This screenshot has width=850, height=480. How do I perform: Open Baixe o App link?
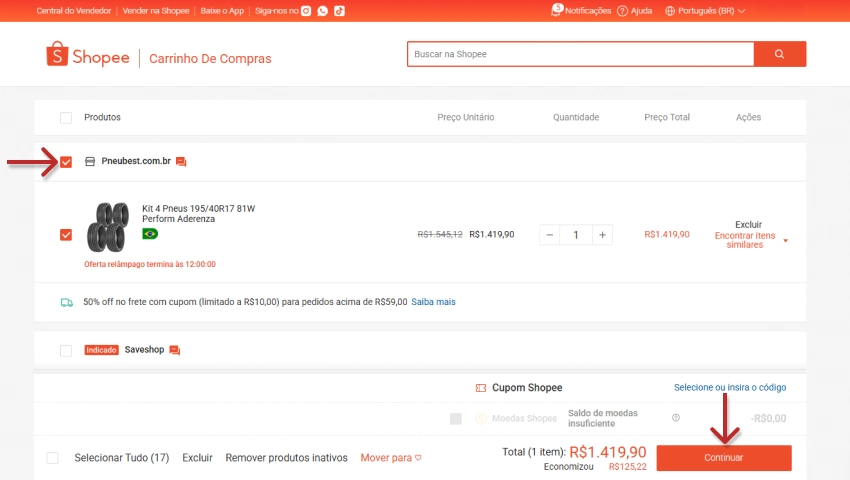(x=222, y=11)
